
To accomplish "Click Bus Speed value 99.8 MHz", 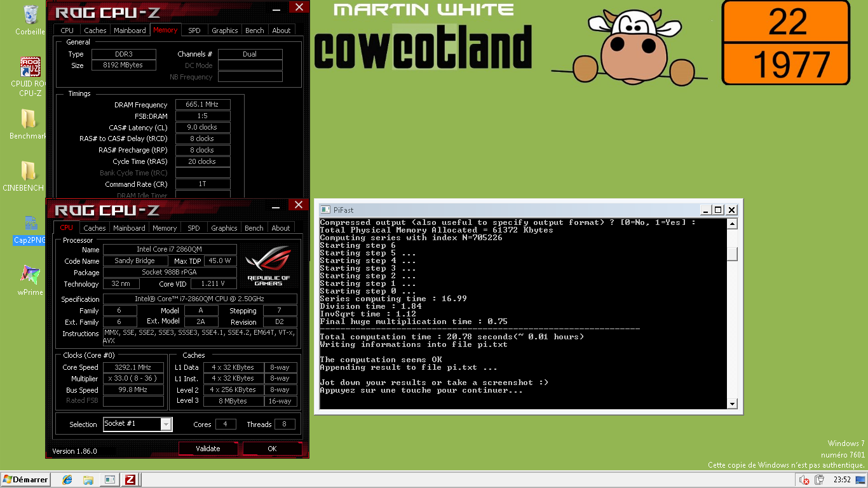I will click(x=133, y=390).
